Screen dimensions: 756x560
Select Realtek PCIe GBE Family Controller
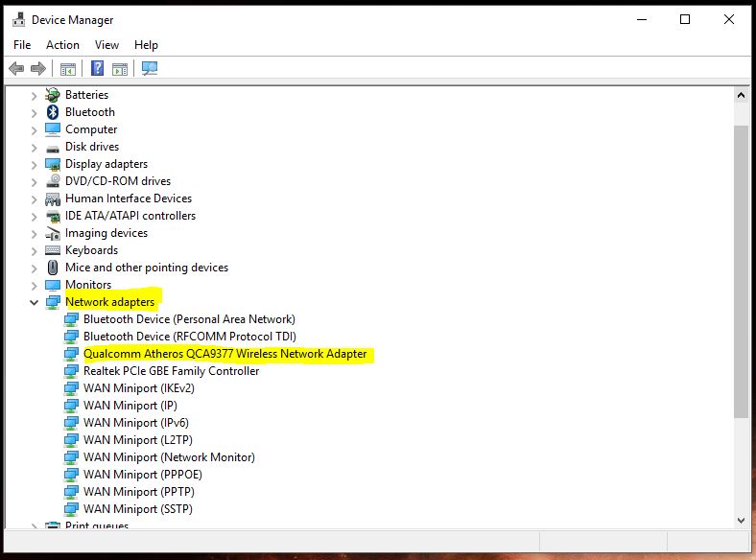(171, 371)
